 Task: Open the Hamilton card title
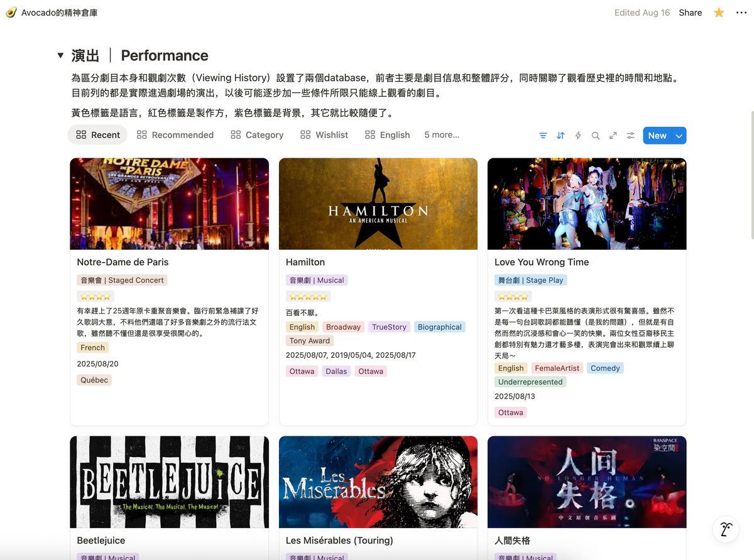[305, 262]
